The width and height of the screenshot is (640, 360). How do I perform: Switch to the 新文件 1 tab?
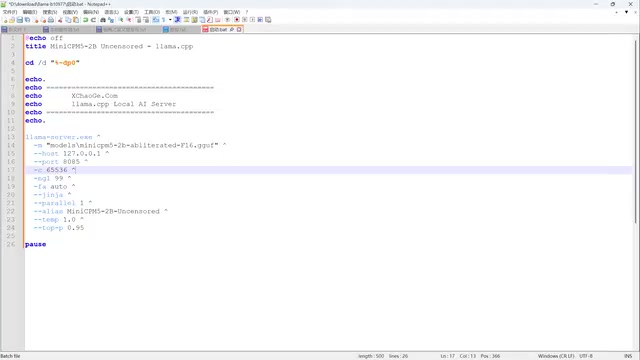click(17, 29)
